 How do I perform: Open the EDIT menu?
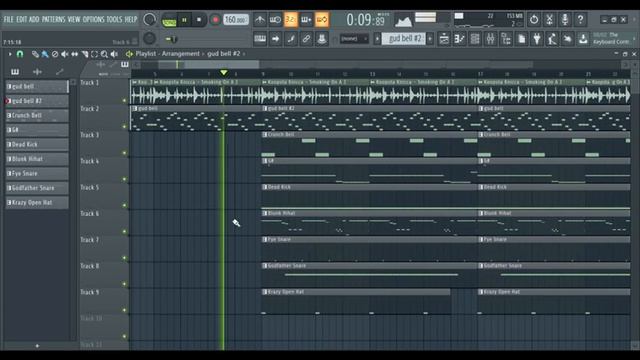22,19
